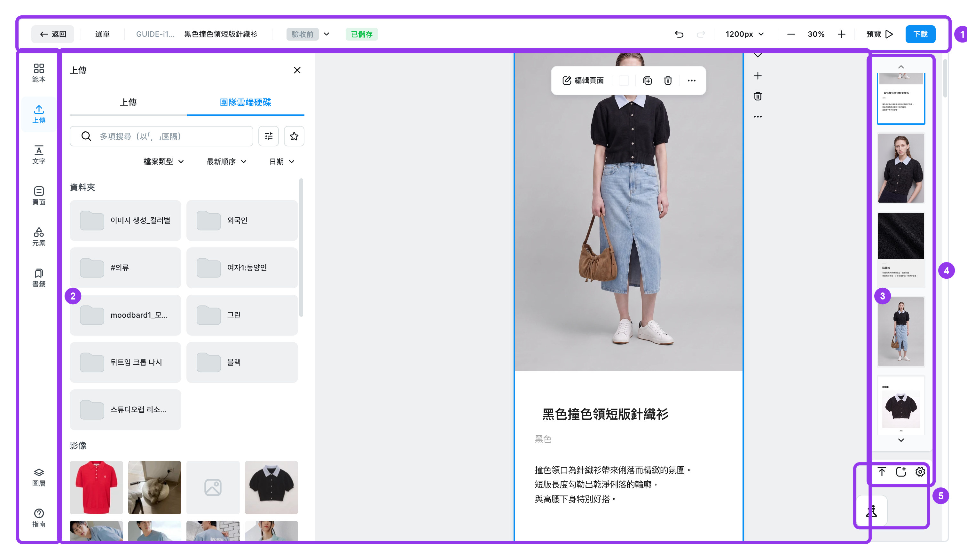
Task: Open the 範本 templates sidebar panel
Action: (39, 73)
